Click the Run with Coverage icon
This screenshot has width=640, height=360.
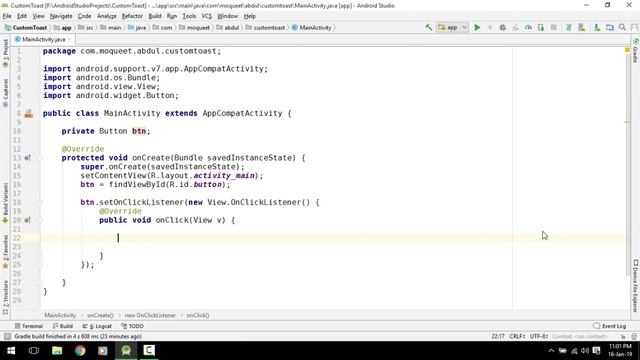(516, 27)
